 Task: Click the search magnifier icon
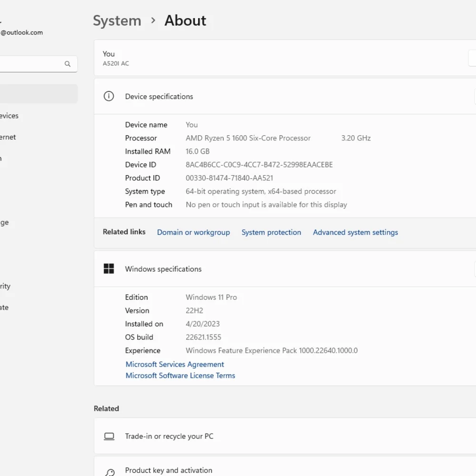pos(68,64)
